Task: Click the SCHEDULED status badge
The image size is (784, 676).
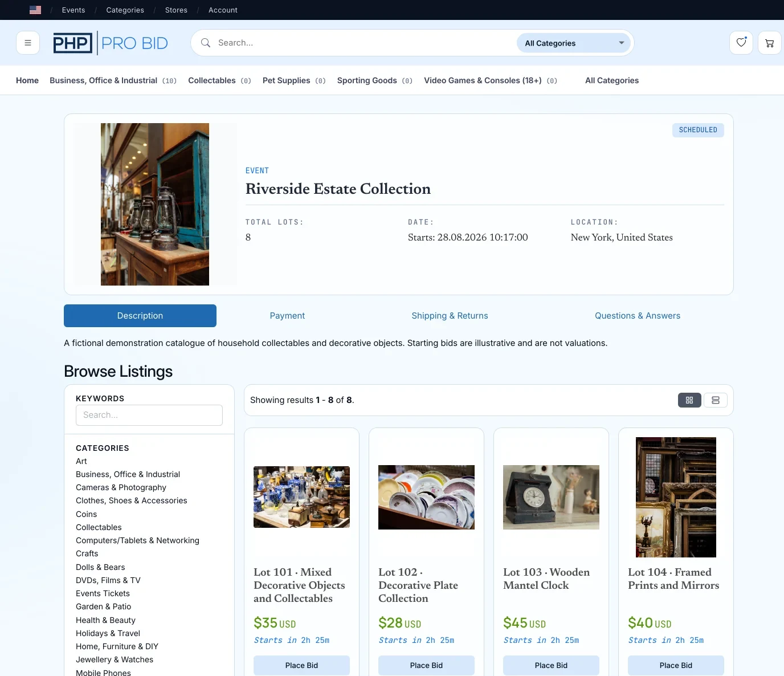Action: point(698,130)
